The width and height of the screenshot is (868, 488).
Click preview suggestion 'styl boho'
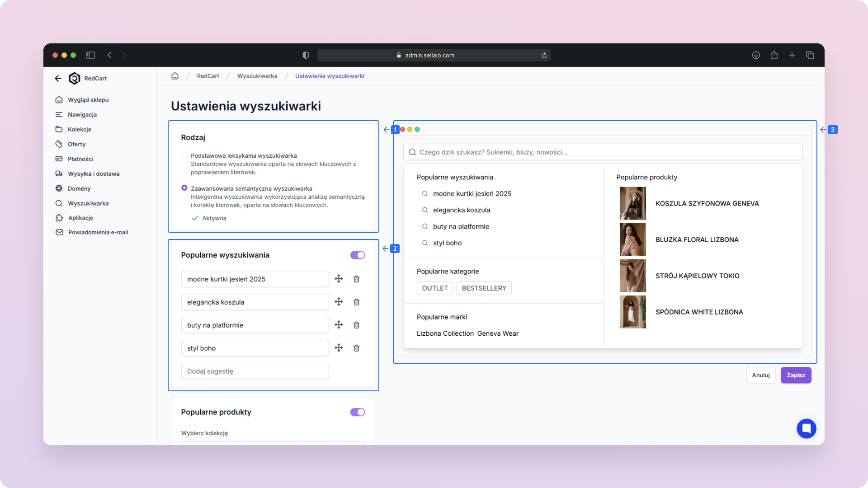[447, 243]
